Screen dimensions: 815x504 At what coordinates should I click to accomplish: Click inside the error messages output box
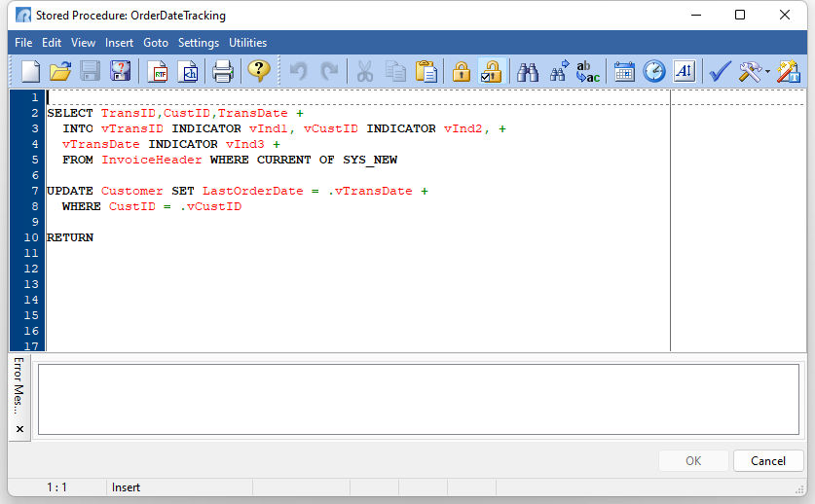click(x=419, y=399)
